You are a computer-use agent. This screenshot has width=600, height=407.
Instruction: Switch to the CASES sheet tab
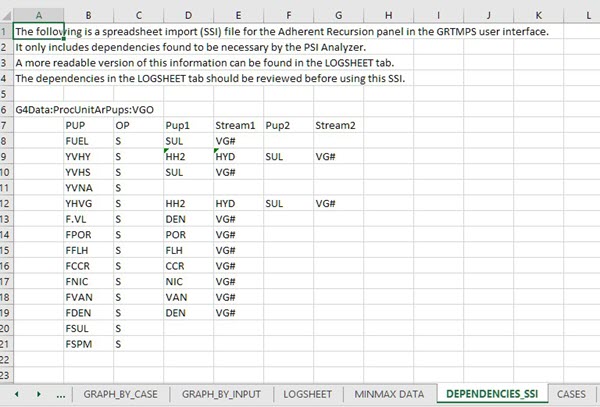coord(572,394)
